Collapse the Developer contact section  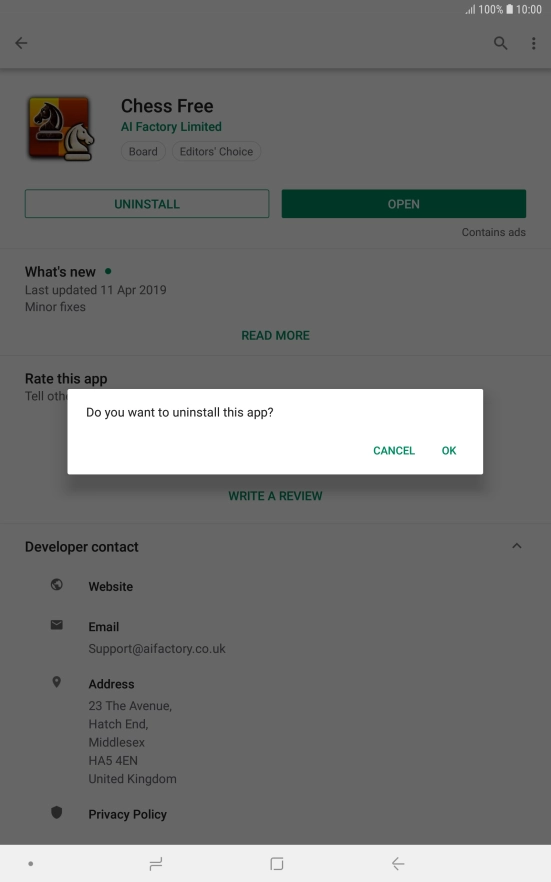(x=517, y=546)
